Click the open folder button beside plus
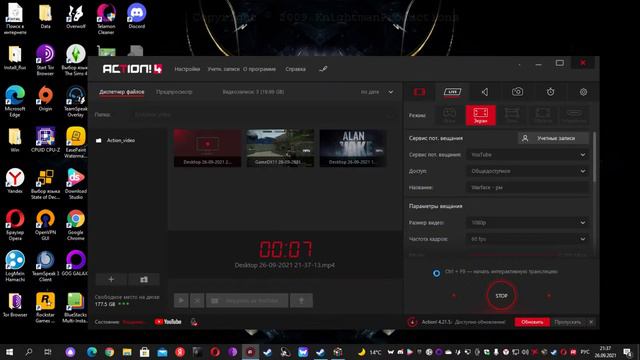The width and height of the screenshot is (640, 360). [x=144, y=280]
